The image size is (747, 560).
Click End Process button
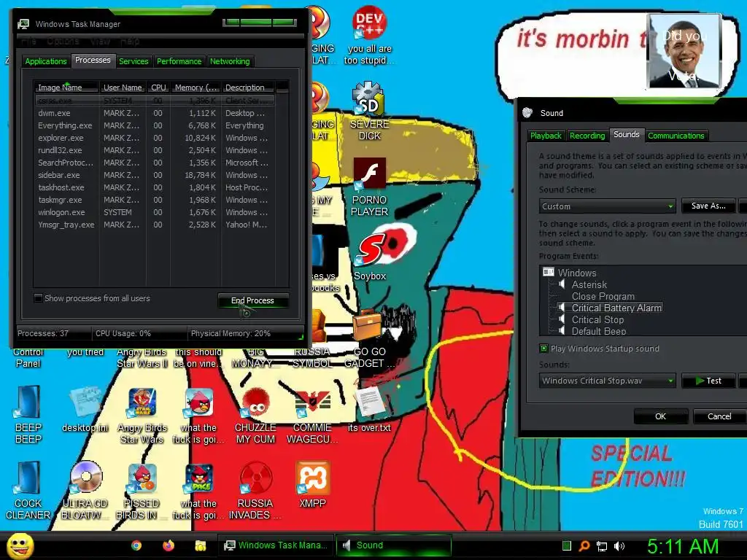tap(252, 300)
